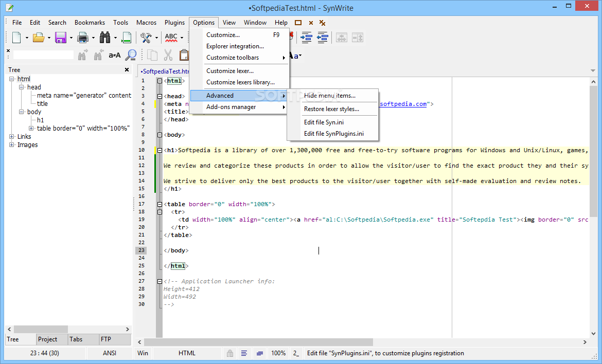This screenshot has width=602, height=364.
Task: Open dropdown arrow beside Save icon
Action: tap(71, 38)
